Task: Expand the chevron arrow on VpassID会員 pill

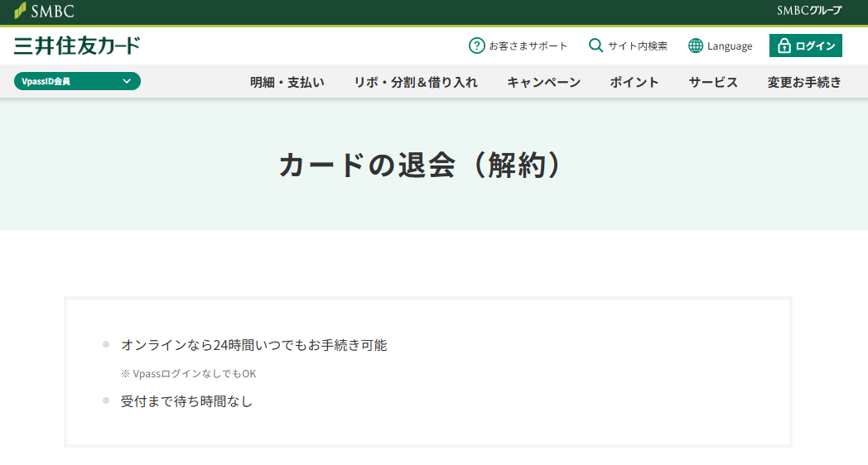Action: click(x=127, y=81)
